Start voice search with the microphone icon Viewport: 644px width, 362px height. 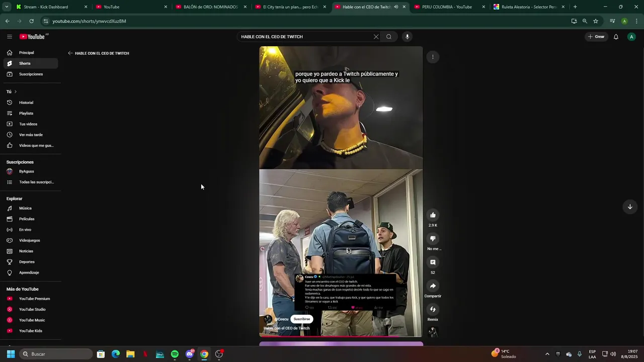(x=408, y=37)
